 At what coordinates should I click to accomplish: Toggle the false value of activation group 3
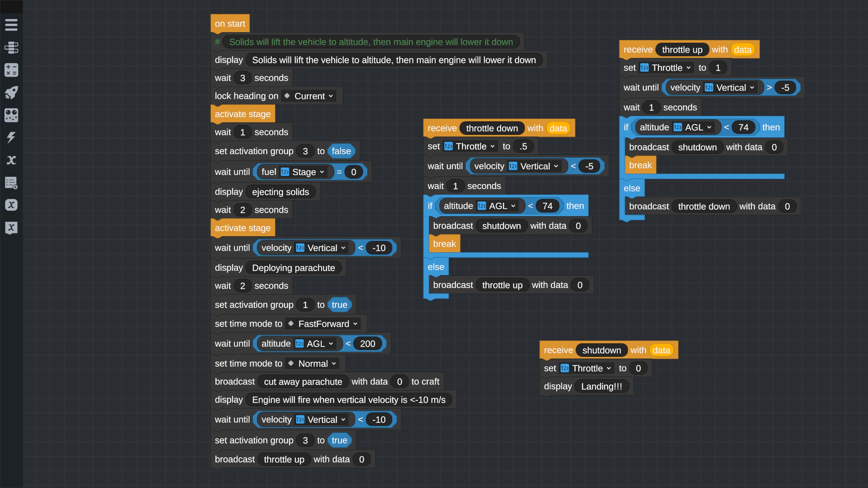pyautogui.click(x=341, y=151)
